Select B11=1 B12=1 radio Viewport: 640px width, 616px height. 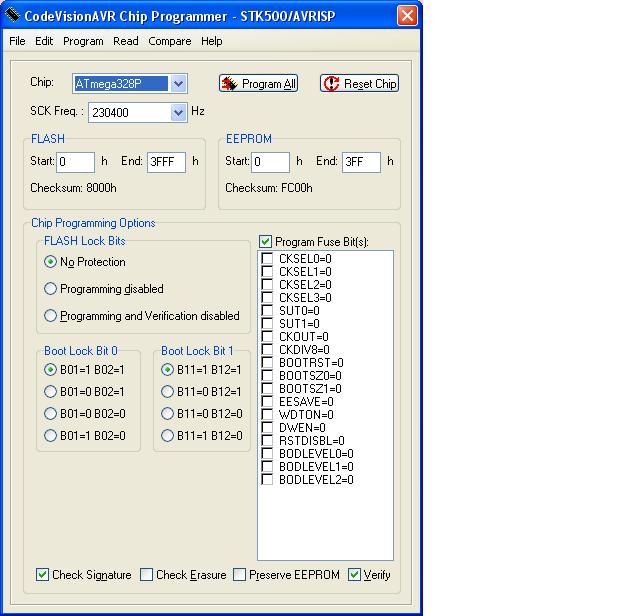click(x=167, y=369)
